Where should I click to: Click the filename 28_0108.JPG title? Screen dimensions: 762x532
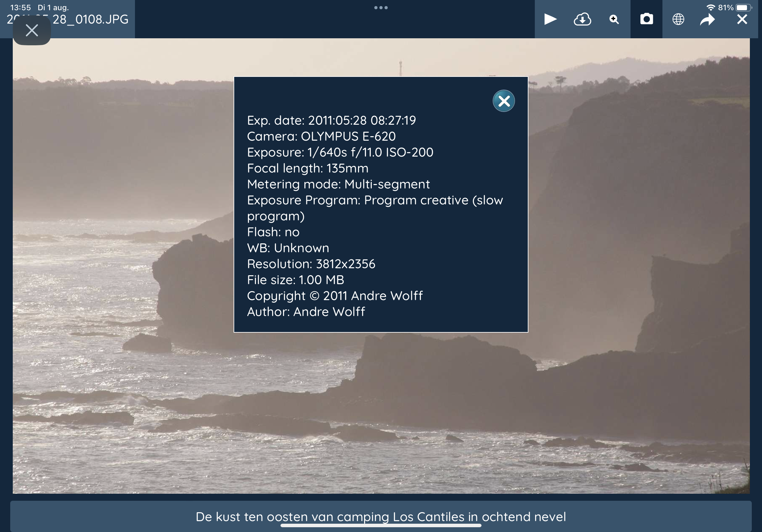click(90, 19)
